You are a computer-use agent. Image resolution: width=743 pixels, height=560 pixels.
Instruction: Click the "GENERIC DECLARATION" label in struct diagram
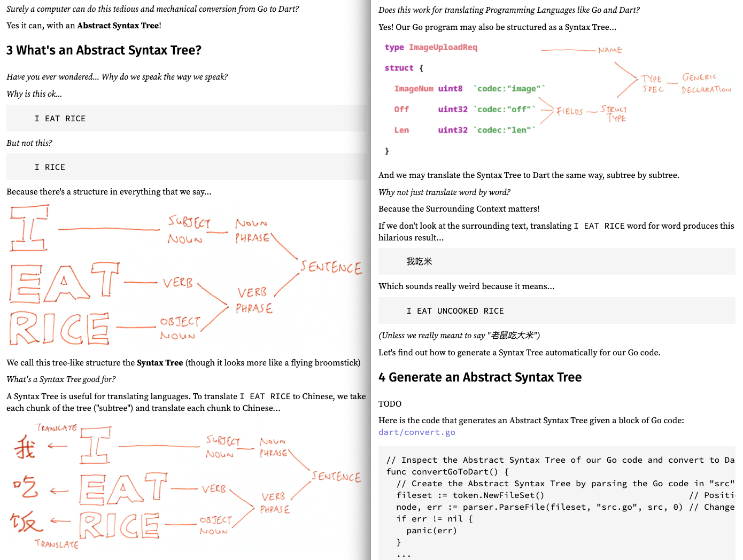click(x=705, y=83)
